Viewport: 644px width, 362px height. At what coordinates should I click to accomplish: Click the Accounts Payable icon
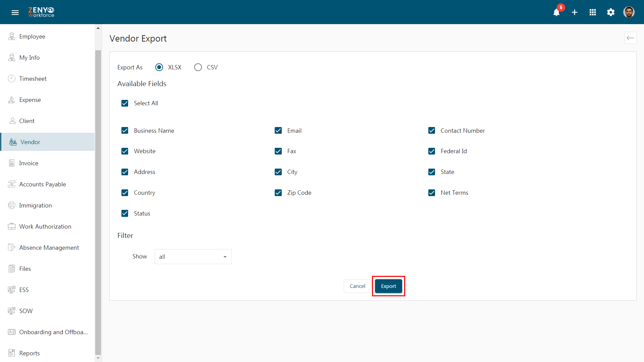click(x=12, y=184)
